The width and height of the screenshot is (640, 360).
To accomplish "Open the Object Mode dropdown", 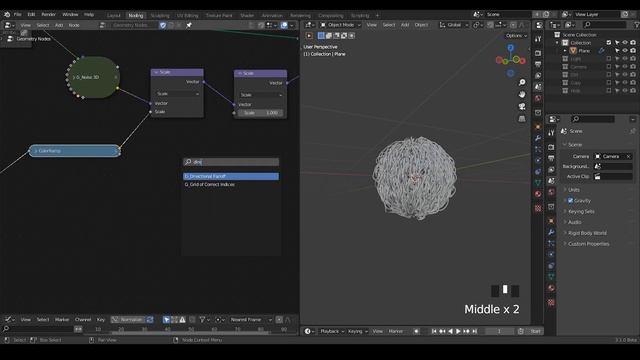I will (340, 25).
